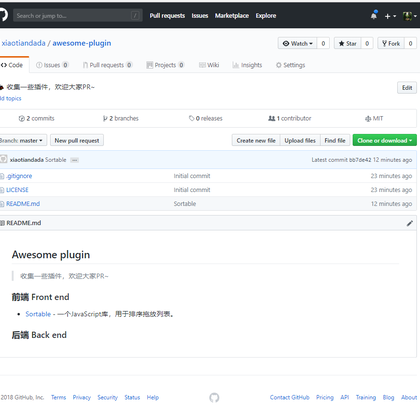View the 2 commits history
This screenshot has height=420, width=420.
[x=36, y=118]
